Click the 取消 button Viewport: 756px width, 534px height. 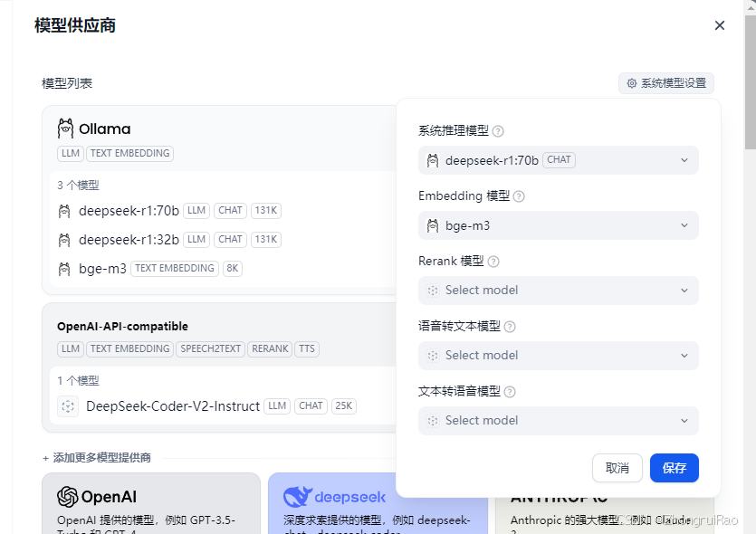(x=617, y=468)
